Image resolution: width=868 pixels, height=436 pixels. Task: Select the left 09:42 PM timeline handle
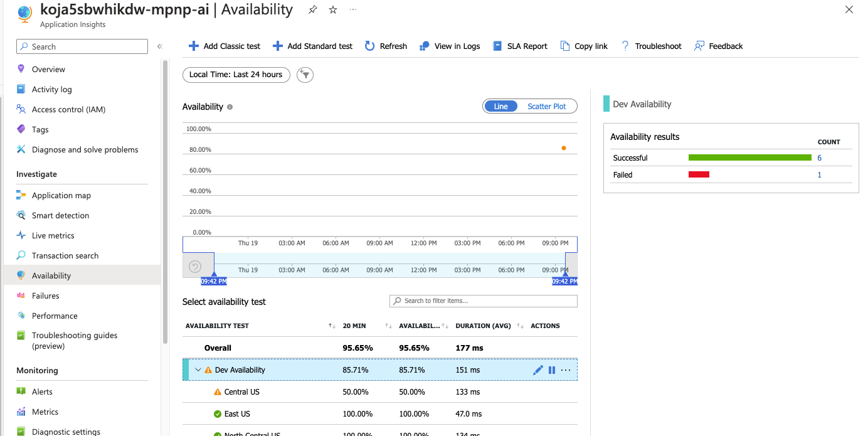tap(214, 282)
